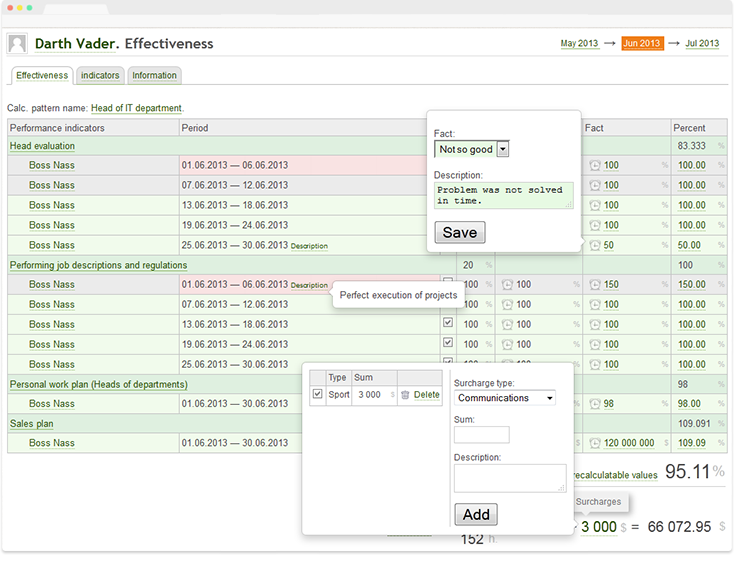Viewport: 734px width, 565px height.
Task: Open the Surcharge type Communications dropdown
Action: (x=505, y=398)
